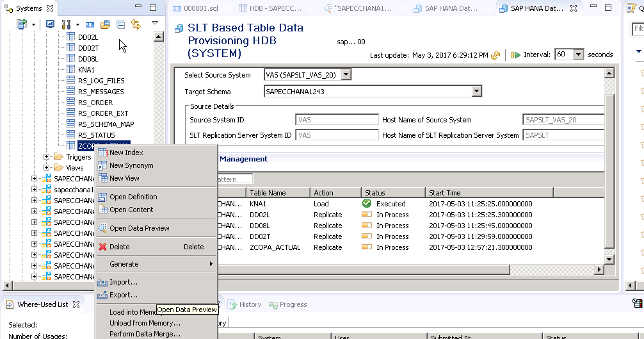Click the Source System ID field
The width and height of the screenshot is (644, 339).
pos(337,120)
